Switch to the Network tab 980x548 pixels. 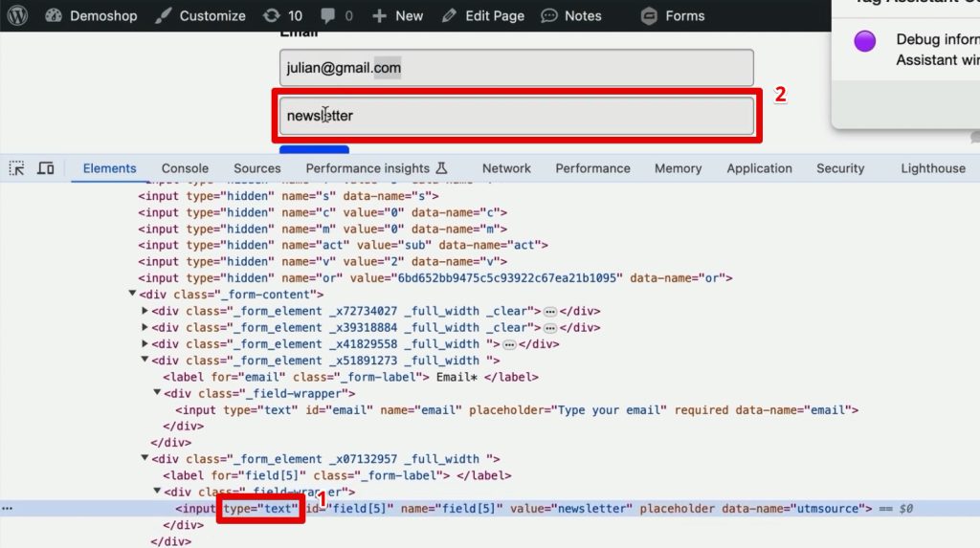click(x=506, y=168)
